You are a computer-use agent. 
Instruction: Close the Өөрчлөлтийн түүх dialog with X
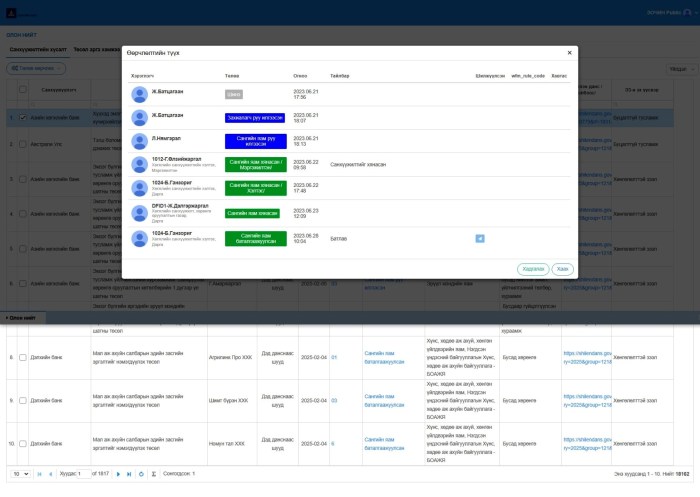tap(570, 53)
